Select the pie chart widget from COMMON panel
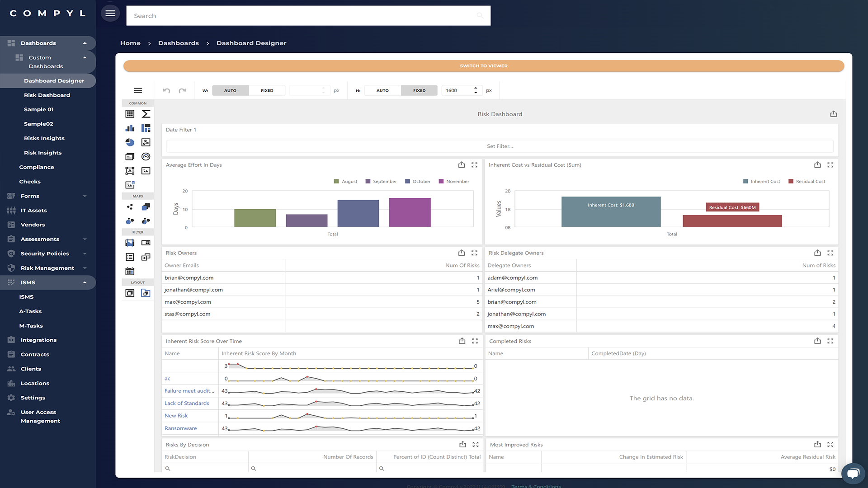The width and height of the screenshot is (868, 488). (130, 142)
